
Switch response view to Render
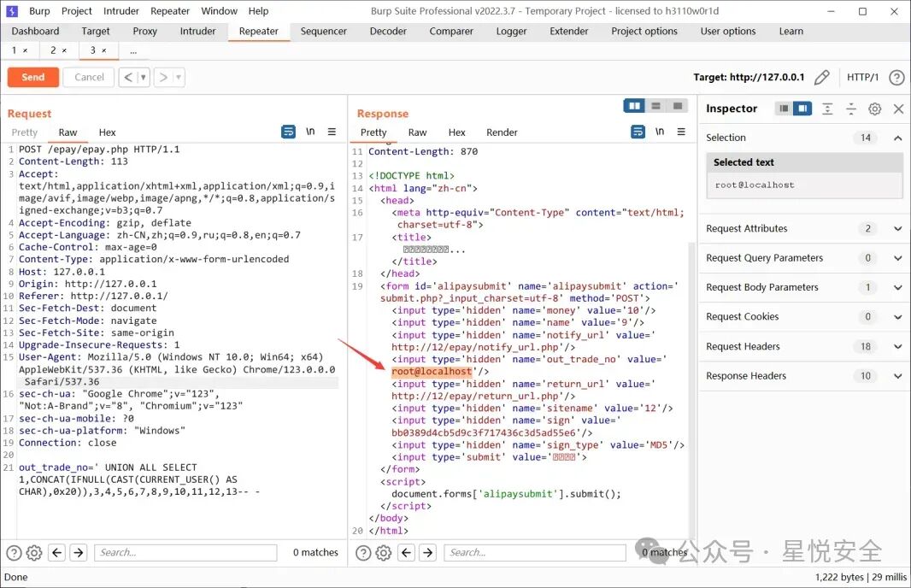pyautogui.click(x=502, y=132)
